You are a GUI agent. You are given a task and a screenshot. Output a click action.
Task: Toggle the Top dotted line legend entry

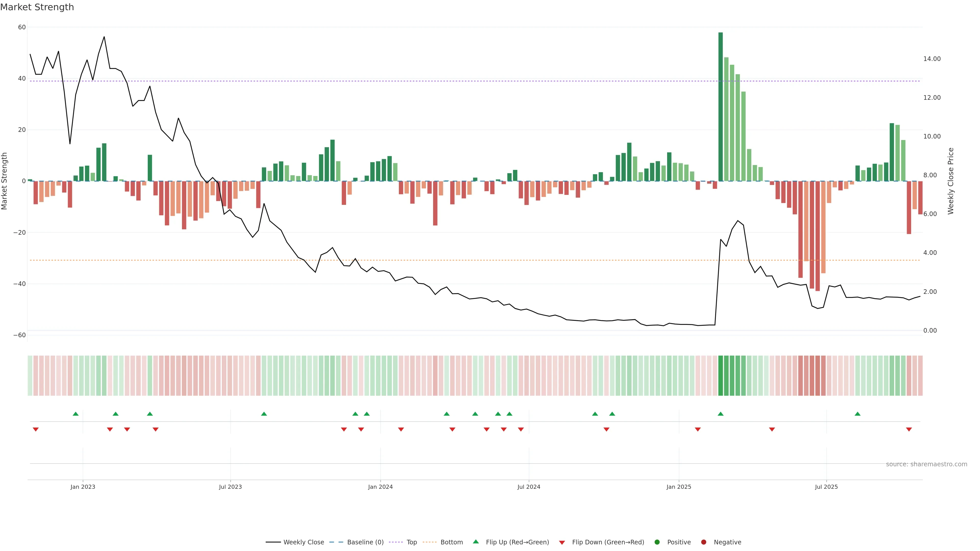(412, 542)
